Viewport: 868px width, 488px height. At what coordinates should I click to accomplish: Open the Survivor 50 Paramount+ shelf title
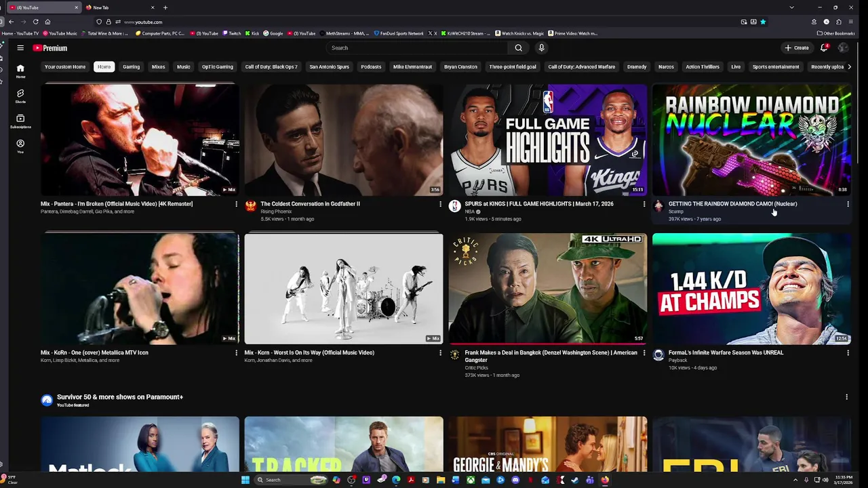(x=120, y=397)
